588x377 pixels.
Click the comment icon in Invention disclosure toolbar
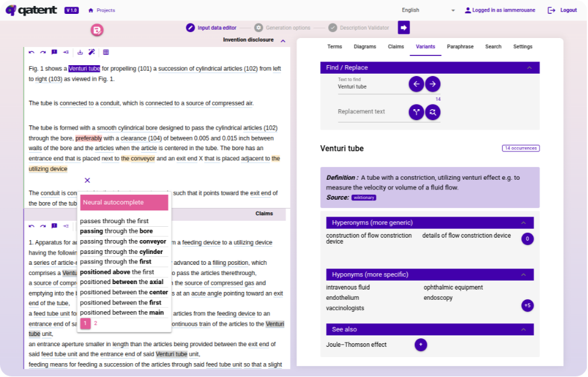pos(54,52)
